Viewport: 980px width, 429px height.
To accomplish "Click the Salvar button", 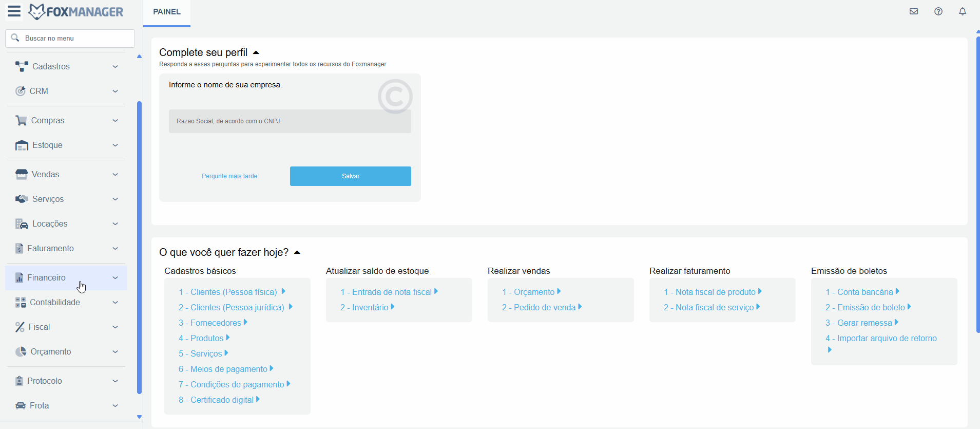I will (x=350, y=176).
